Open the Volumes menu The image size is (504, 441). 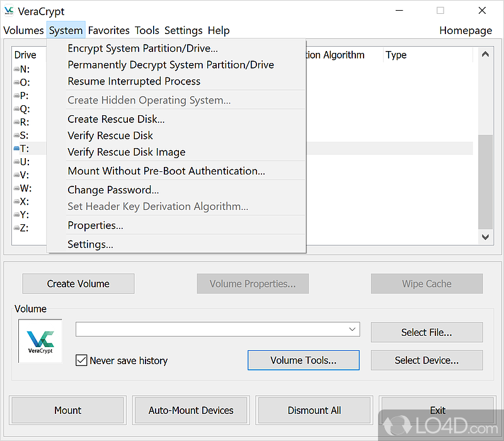tap(23, 30)
